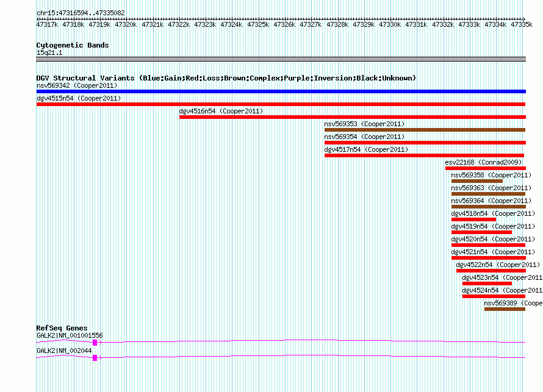
Task: Click the brown nsv569363 variant bar
Action: click(488, 194)
